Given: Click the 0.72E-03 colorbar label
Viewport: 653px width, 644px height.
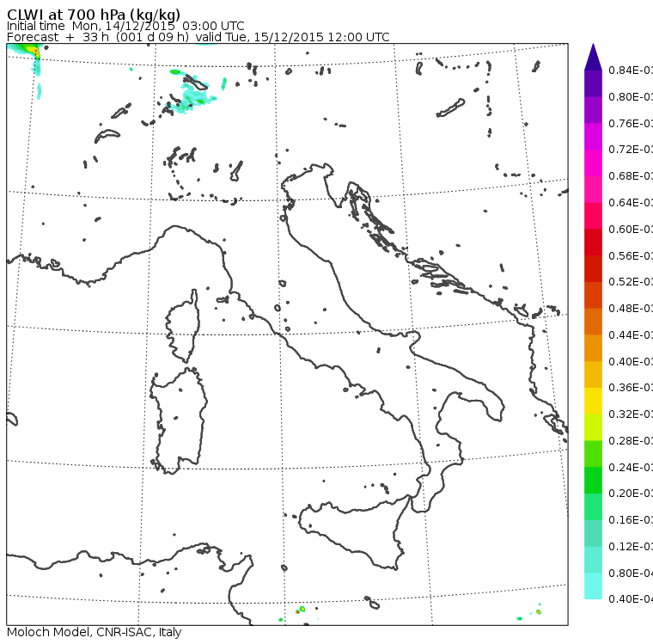Looking at the screenshot, I should [x=631, y=150].
